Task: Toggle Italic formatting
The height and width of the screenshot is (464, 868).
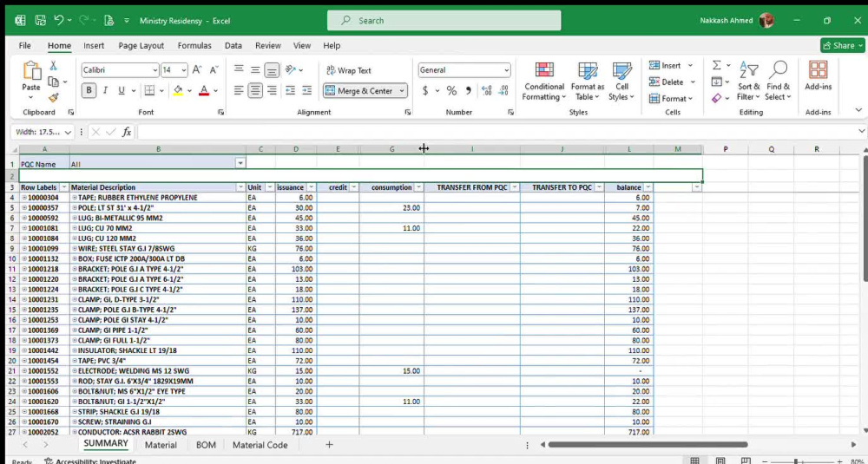Action: pyautogui.click(x=105, y=91)
